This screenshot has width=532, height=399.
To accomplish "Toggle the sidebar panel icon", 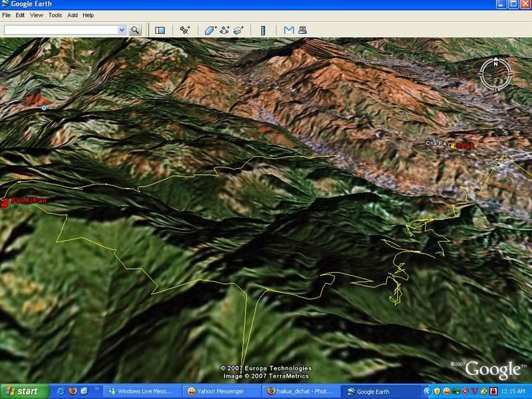I will (x=160, y=30).
